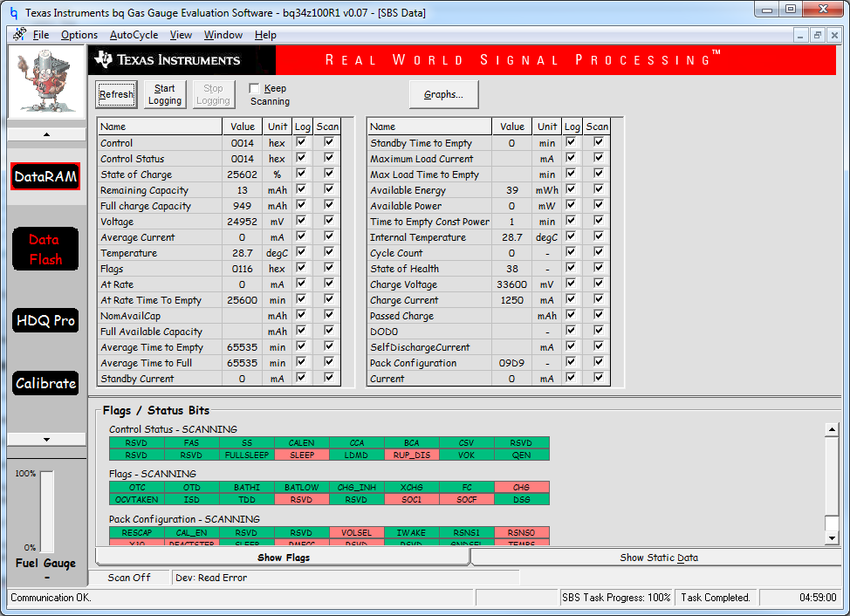Click the SLEEP status bit
This screenshot has width=850, height=616.
click(x=302, y=455)
